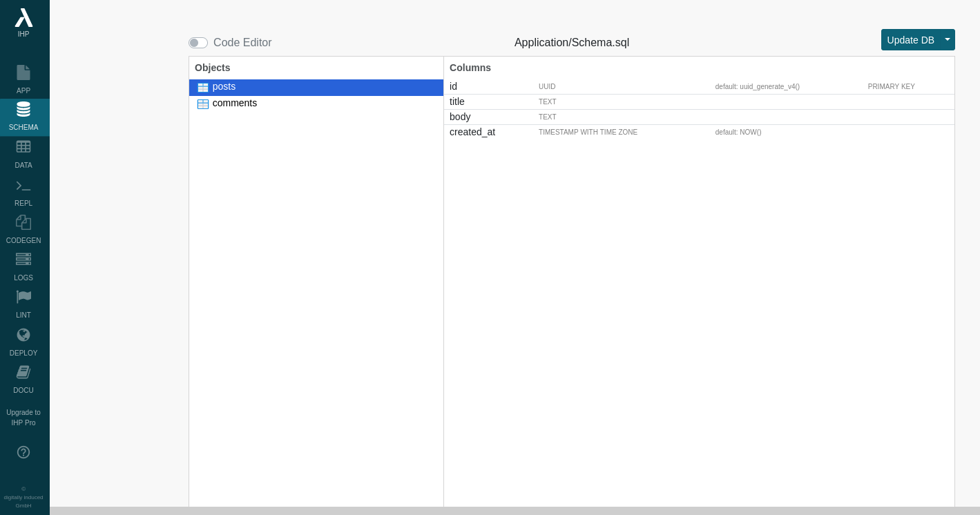Open the App section icon
980x515 pixels.
pos(23,72)
